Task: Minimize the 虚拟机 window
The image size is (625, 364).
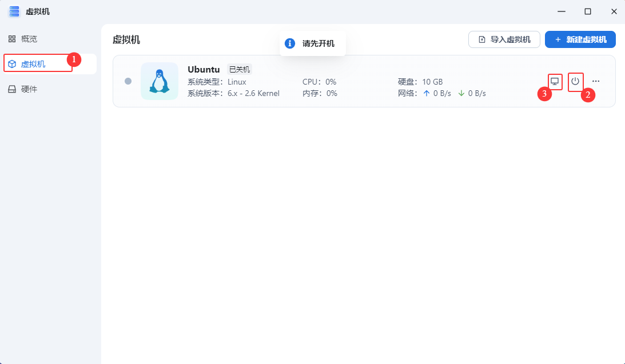Action: pyautogui.click(x=561, y=11)
